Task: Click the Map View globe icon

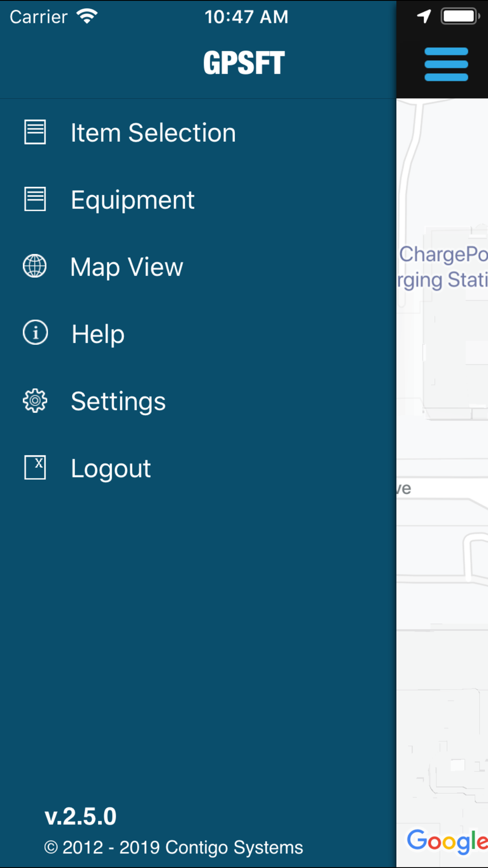Action: click(x=35, y=266)
